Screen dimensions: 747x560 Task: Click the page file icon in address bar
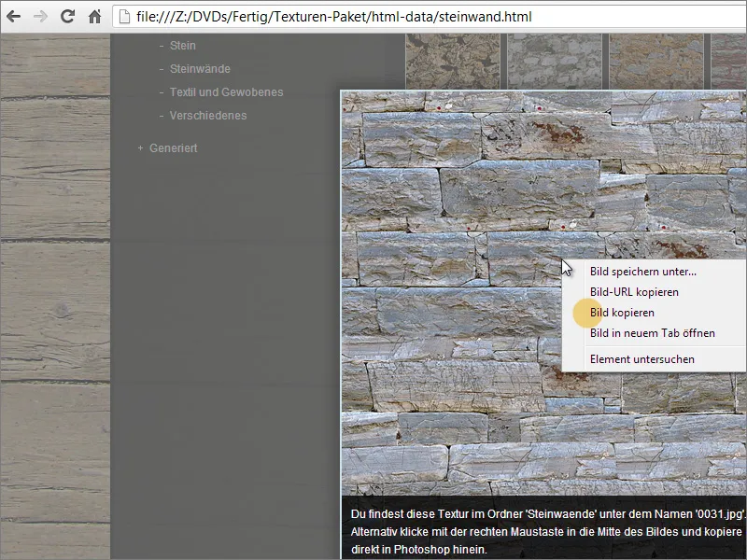(x=124, y=17)
